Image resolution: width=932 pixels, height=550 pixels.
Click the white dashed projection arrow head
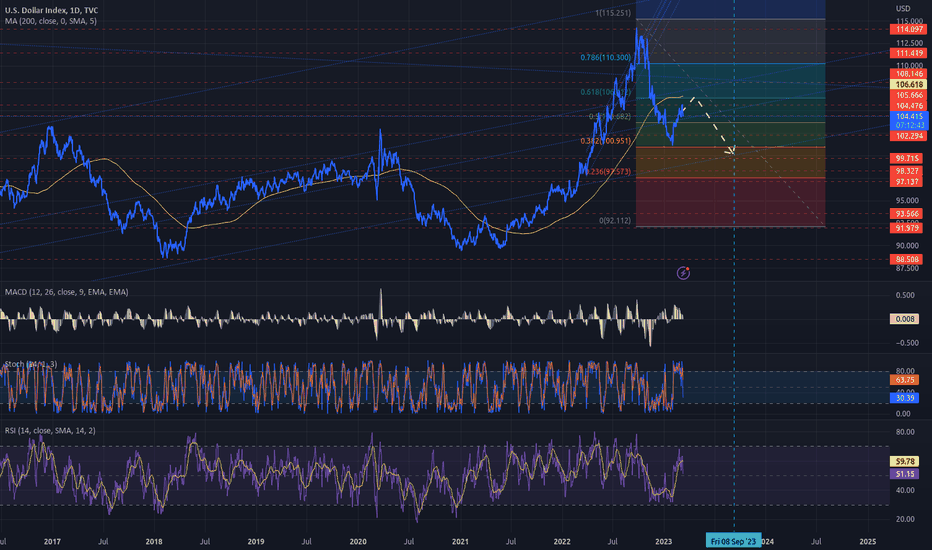pos(731,152)
